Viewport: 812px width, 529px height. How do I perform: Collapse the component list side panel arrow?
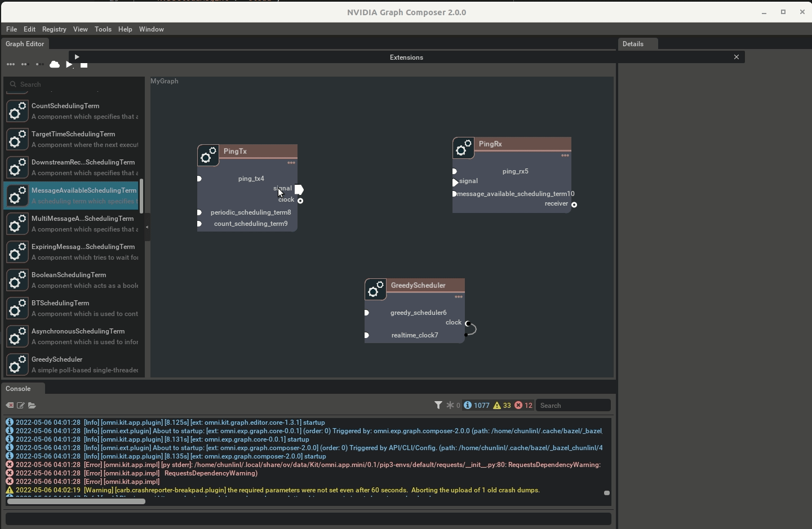tap(147, 227)
